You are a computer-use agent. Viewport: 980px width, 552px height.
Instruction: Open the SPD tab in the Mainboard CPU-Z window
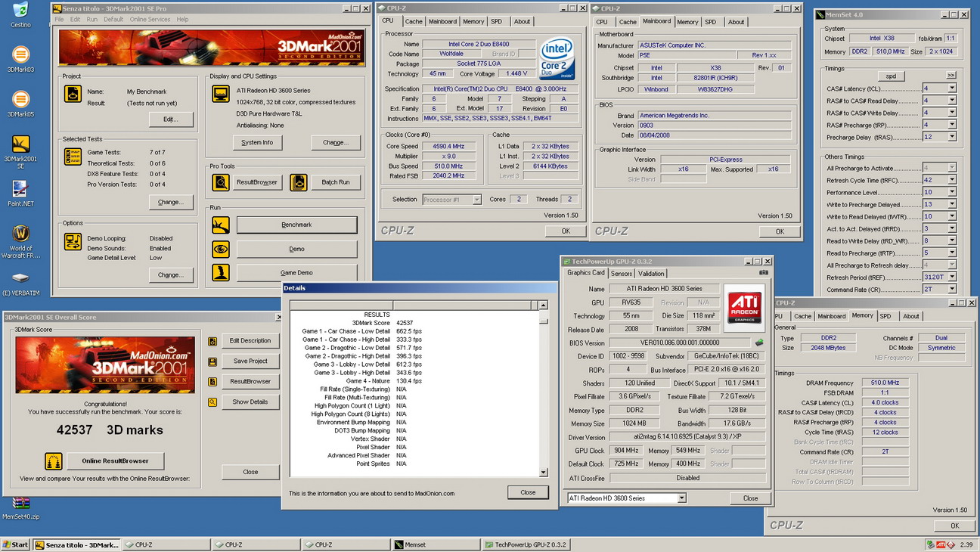(711, 22)
